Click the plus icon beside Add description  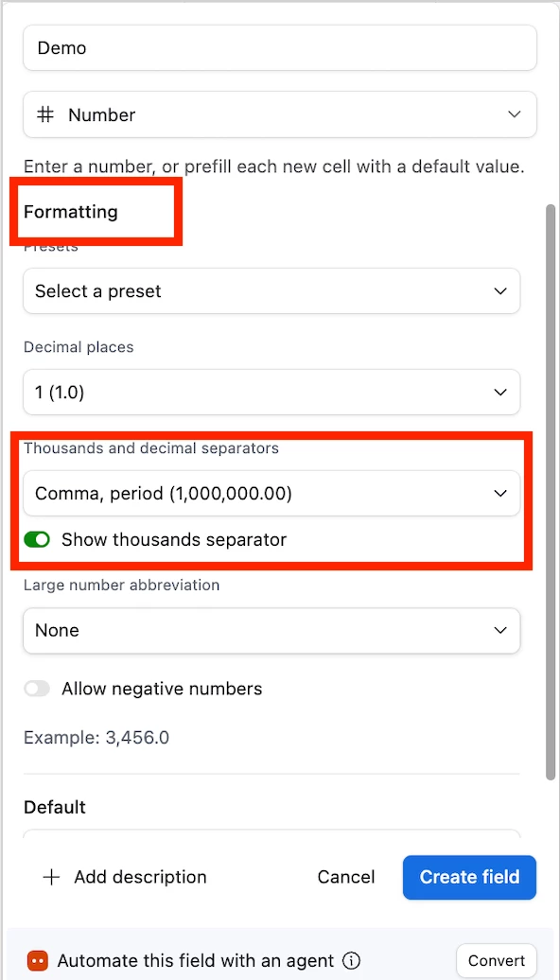coord(51,877)
